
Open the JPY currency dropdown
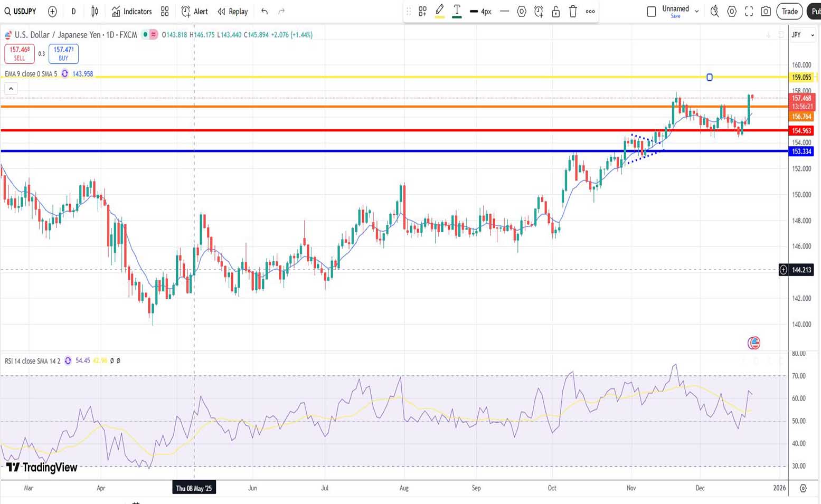coord(801,35)
